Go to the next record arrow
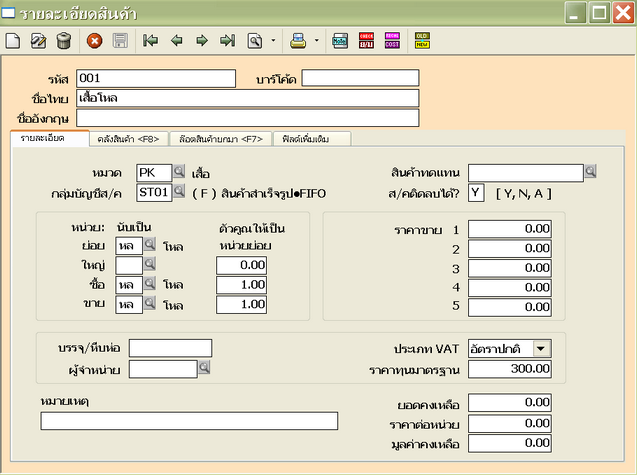The height and width of the screenshot is (475, 637). 202,41
